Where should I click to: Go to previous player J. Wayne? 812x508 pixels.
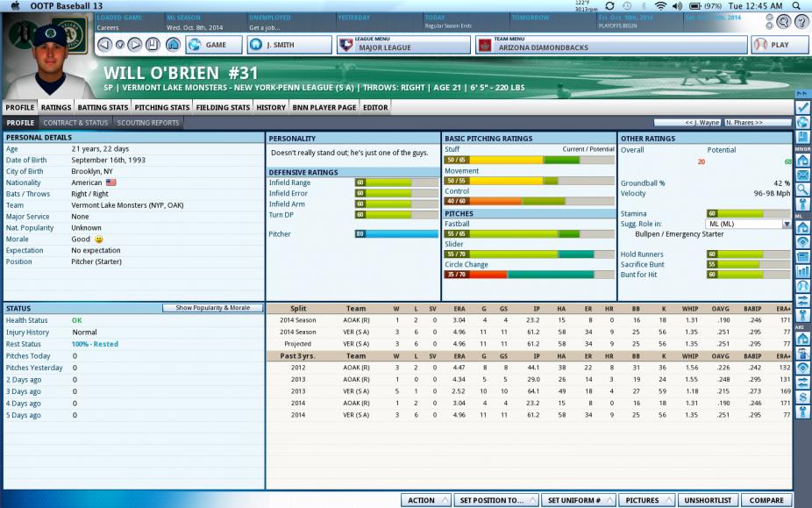(x=687, y=122)
